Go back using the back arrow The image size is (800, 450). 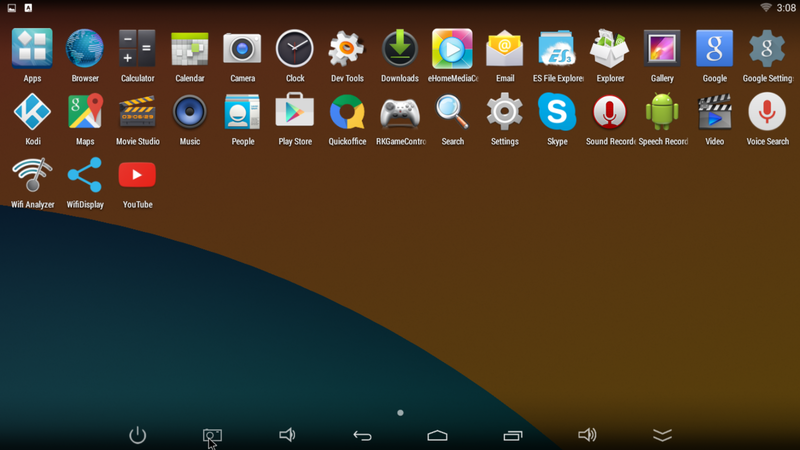(362, 435)
